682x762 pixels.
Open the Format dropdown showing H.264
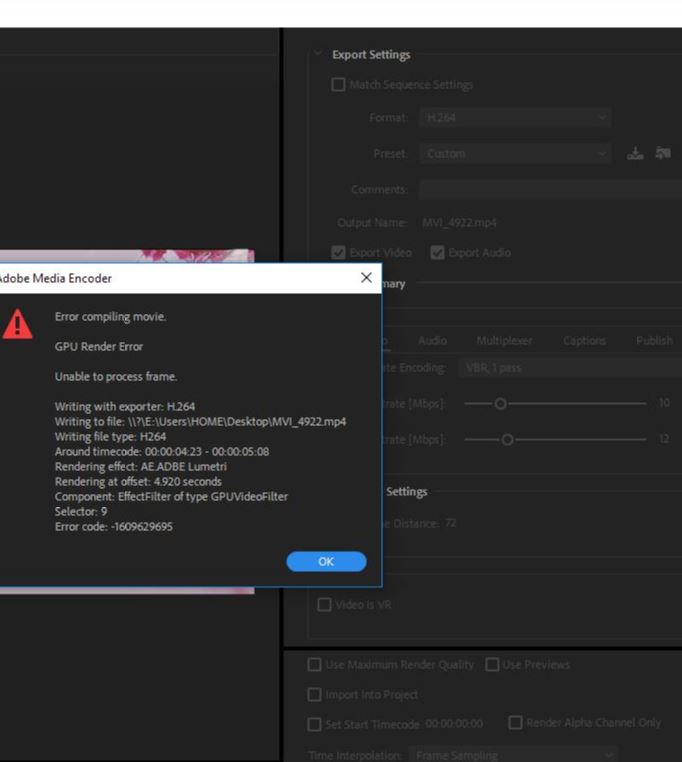515,118
